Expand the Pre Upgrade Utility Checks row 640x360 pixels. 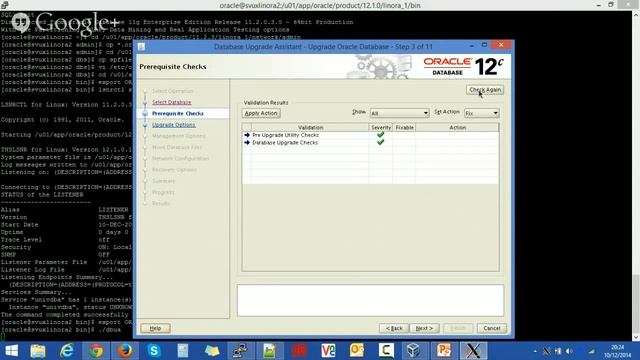pyautogui.click(x=247, y=135)
